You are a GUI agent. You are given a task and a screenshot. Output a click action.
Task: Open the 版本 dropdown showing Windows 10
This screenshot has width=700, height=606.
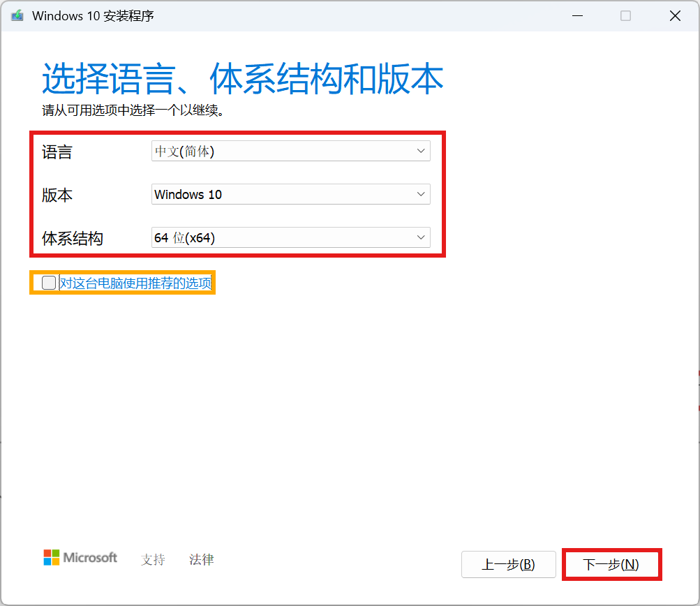click(290, 194)
